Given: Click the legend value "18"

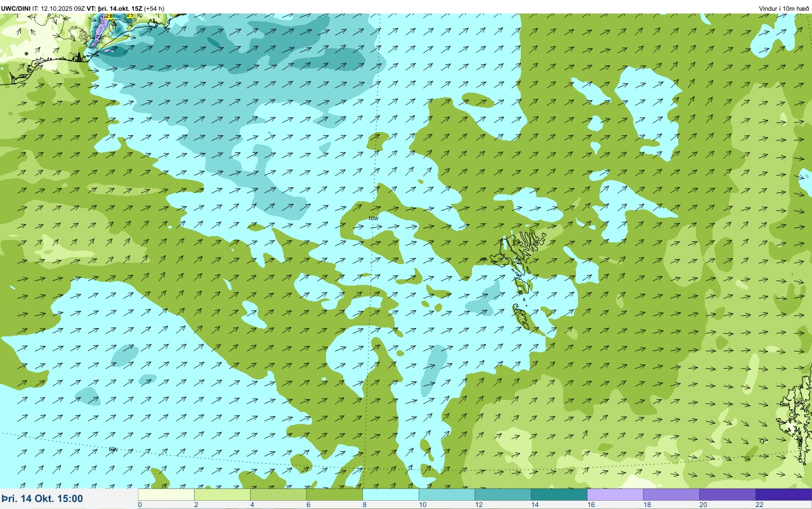Looking at the screenshot, I should click(646, 505).
